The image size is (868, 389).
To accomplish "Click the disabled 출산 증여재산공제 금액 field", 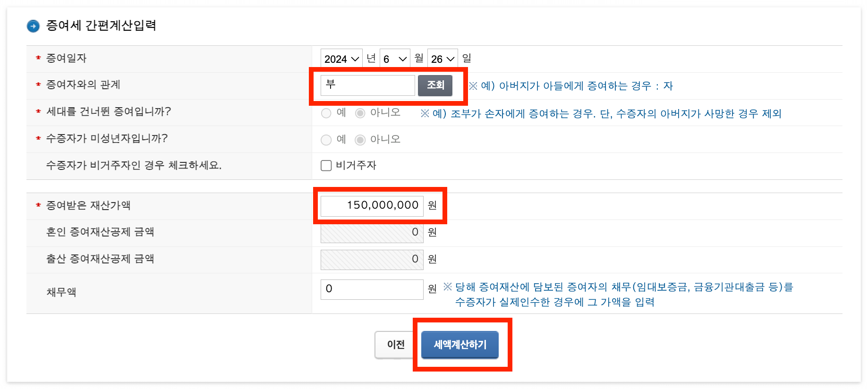I will 372,259.
